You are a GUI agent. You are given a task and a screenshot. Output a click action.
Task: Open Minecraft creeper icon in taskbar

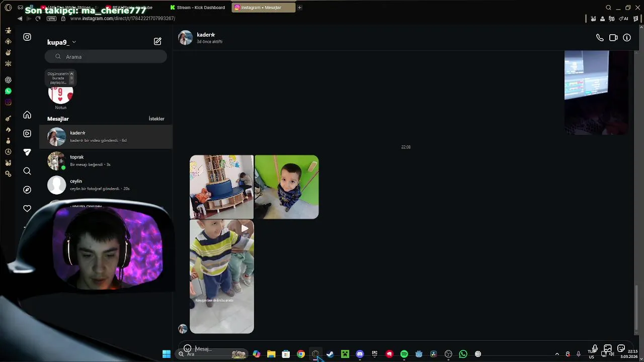click(x=345, y=354)
